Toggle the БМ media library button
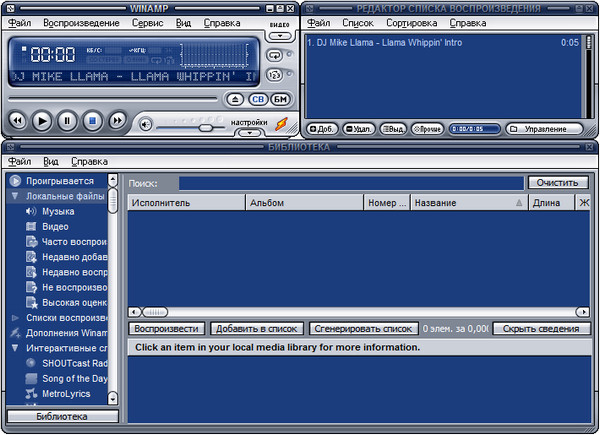 (x=280, y=99)
